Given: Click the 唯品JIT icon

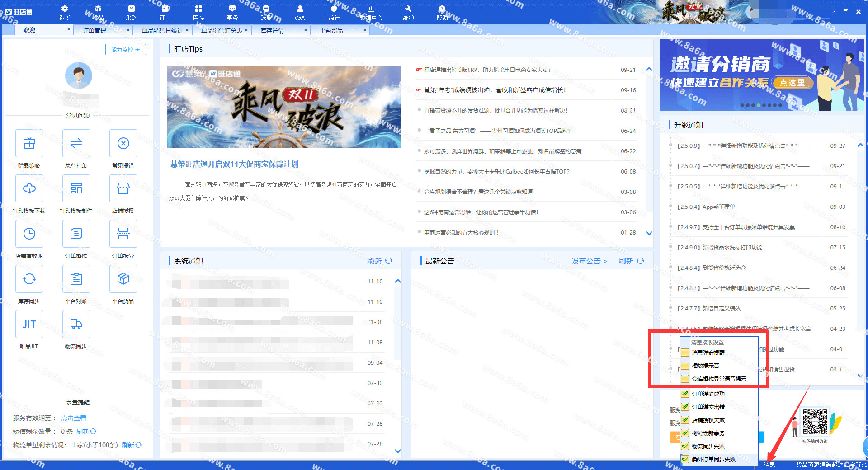Looking at the screenshot, I should (29, 324).
